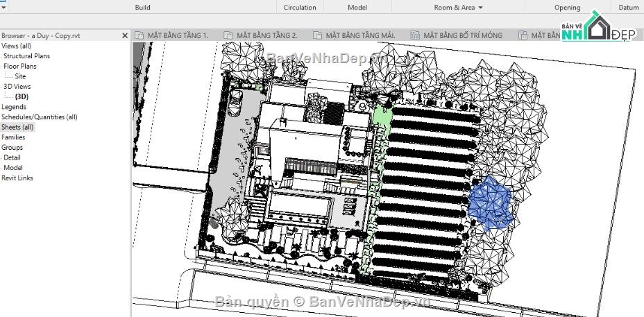Select Detail under Groups

[x=12, y=157]
